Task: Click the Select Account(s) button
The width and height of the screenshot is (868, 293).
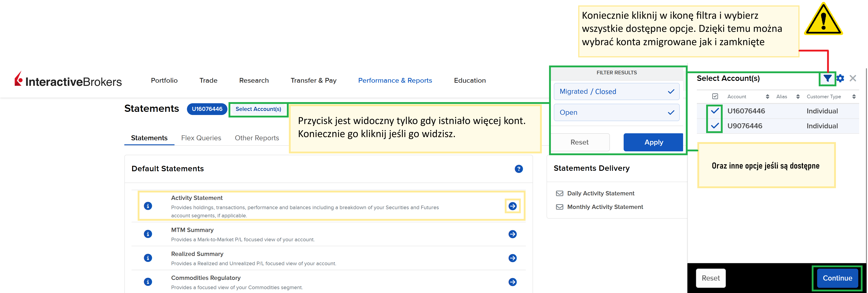Action: 258,109
